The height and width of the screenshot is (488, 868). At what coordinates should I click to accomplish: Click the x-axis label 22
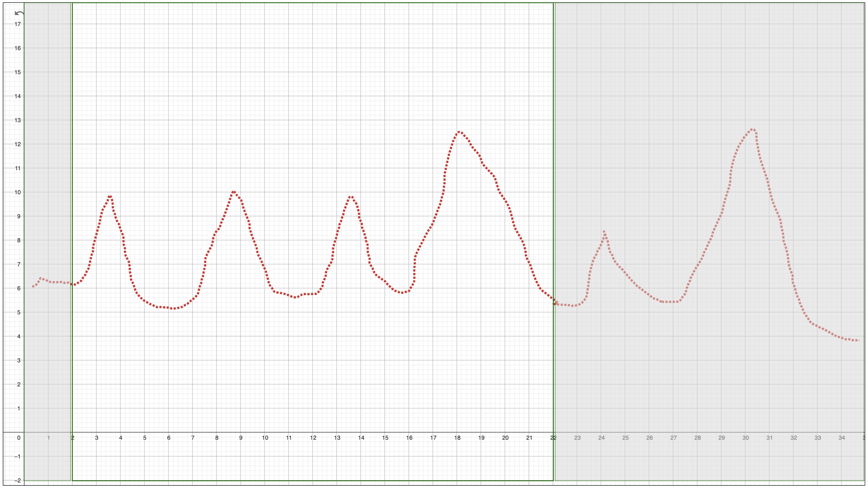click(553, 438)
